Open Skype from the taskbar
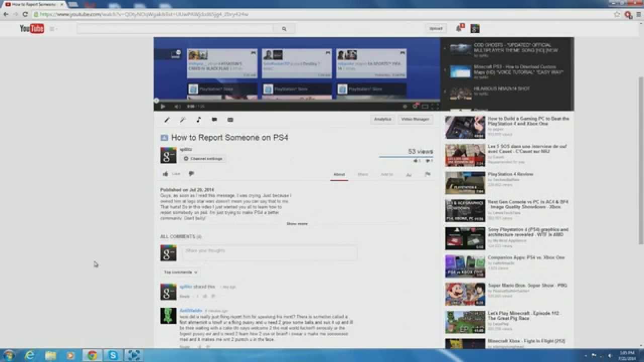 [x=113, y=355]
